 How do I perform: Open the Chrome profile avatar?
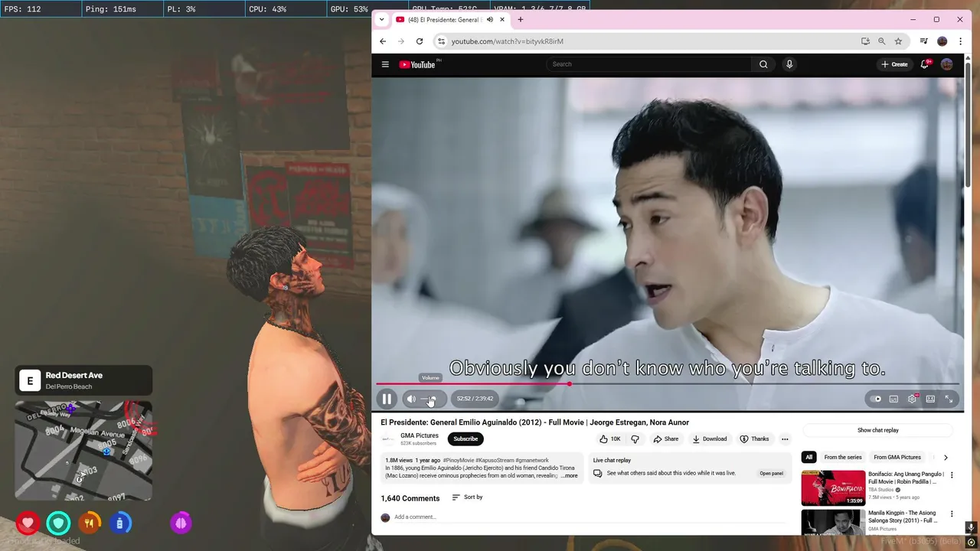pyautogui.click(x=942, y=41)
